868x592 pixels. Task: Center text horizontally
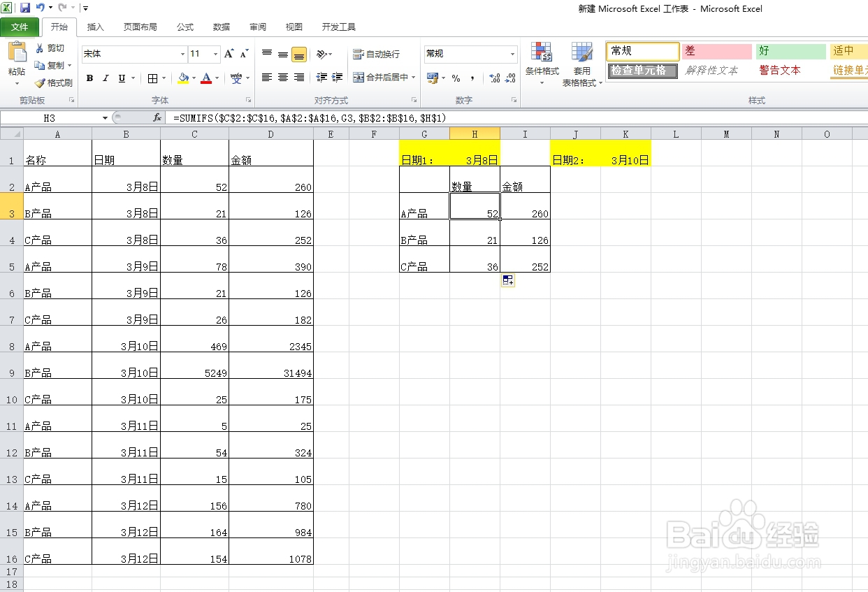click(283, 78)
